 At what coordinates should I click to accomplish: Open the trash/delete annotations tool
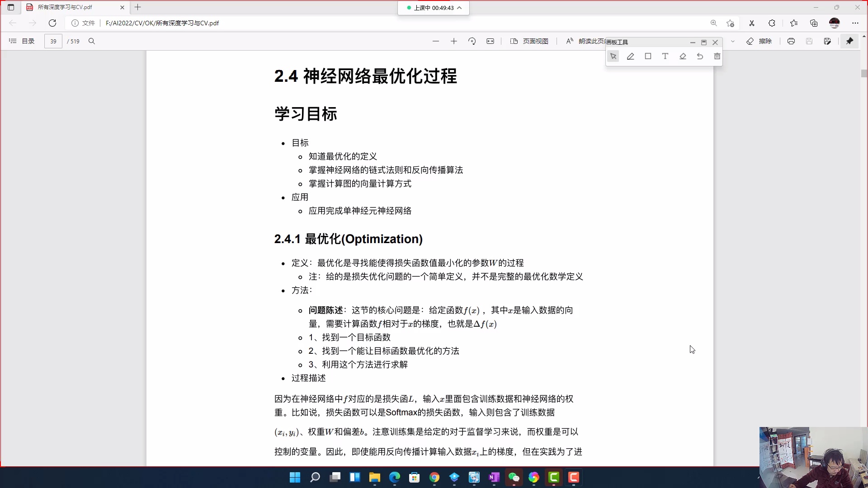pos(717,56)
